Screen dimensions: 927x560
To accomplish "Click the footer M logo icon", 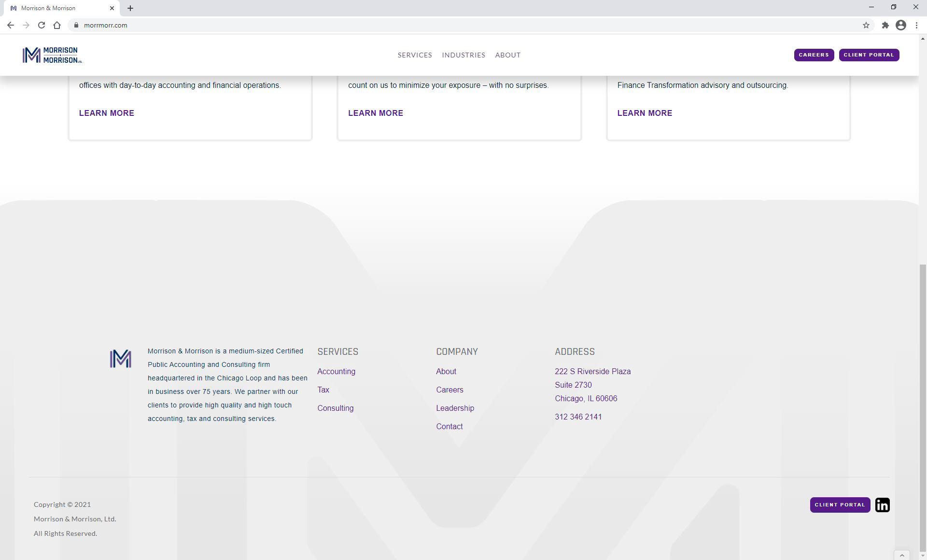I will tap(120, 359).
